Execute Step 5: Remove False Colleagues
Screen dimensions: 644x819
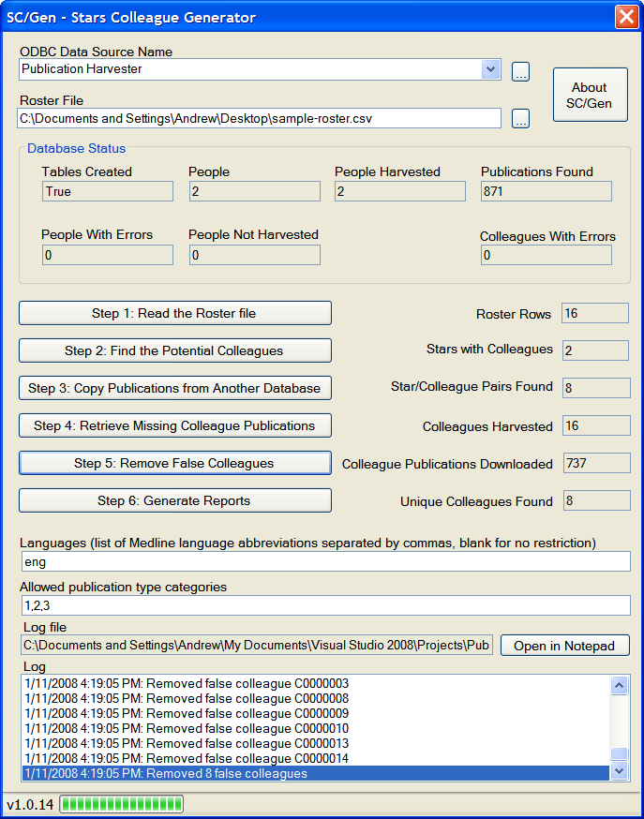coord(175,463)
